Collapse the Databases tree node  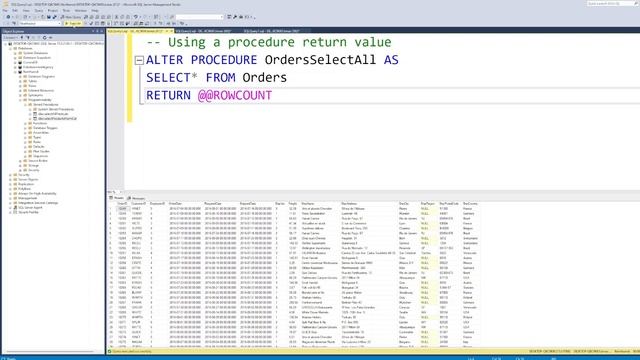(x=10, y=48)
